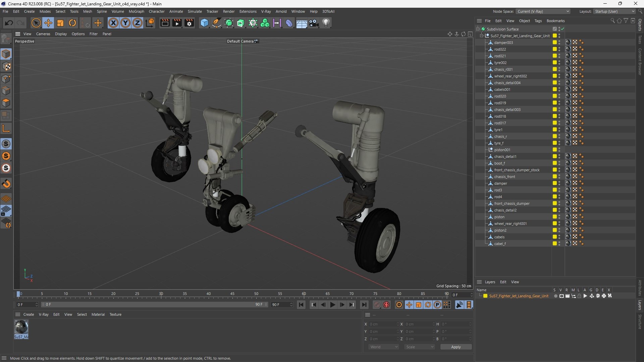The height and width of the screenshot is (362, 644).
Task: Play the animation forward
Action: click(332, 305)
